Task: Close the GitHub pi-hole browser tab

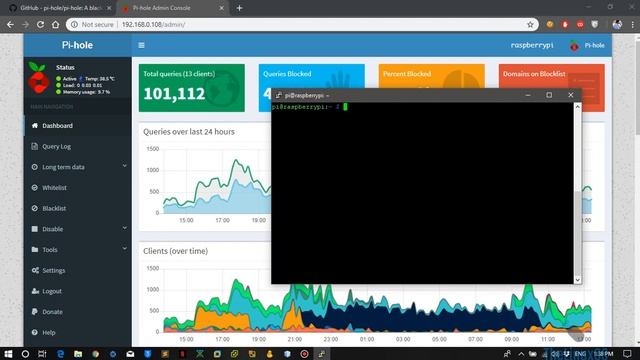Action: (109, 8)
